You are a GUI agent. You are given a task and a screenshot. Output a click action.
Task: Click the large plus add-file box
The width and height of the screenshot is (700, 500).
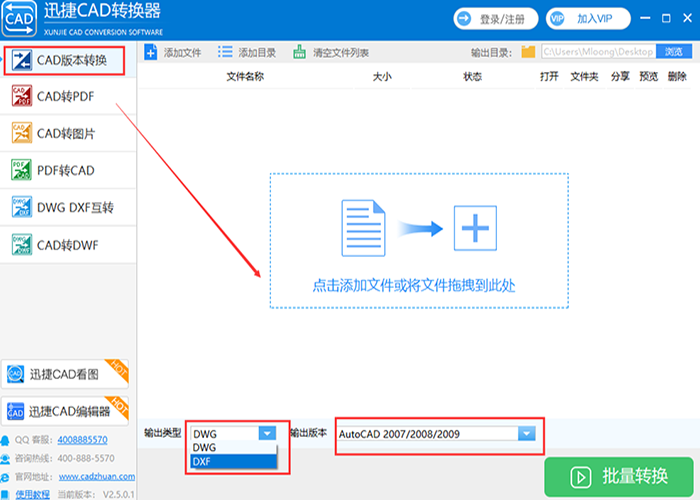pos(475,228)
